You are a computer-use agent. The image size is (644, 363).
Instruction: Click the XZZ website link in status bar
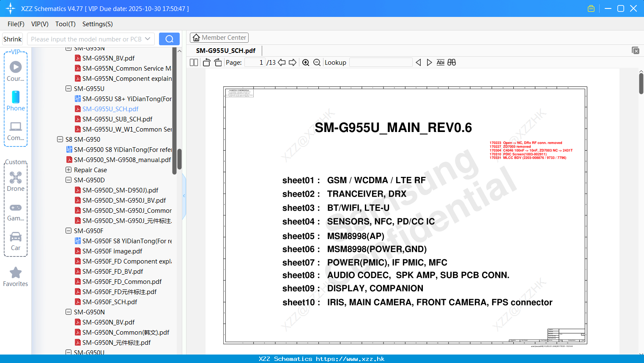(x=350, y=359)
